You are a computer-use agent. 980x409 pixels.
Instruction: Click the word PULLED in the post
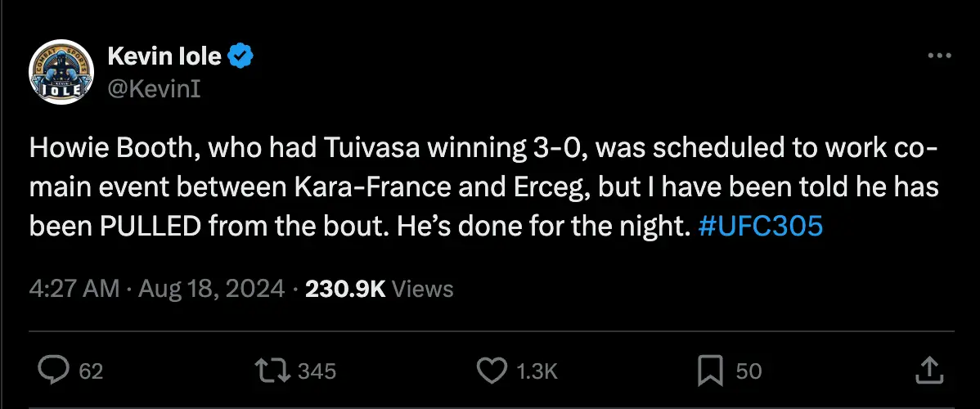(144, 227)
